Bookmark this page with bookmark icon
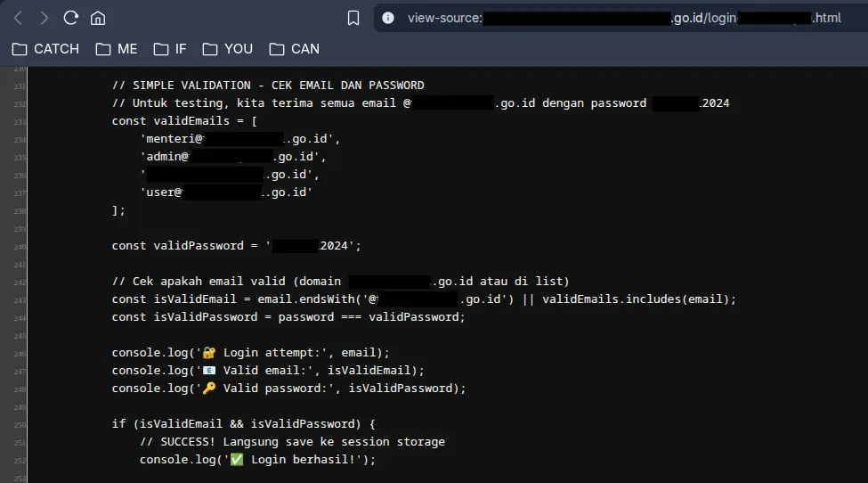The width and height of the screenshot is (868, 483). click(353, 19)
